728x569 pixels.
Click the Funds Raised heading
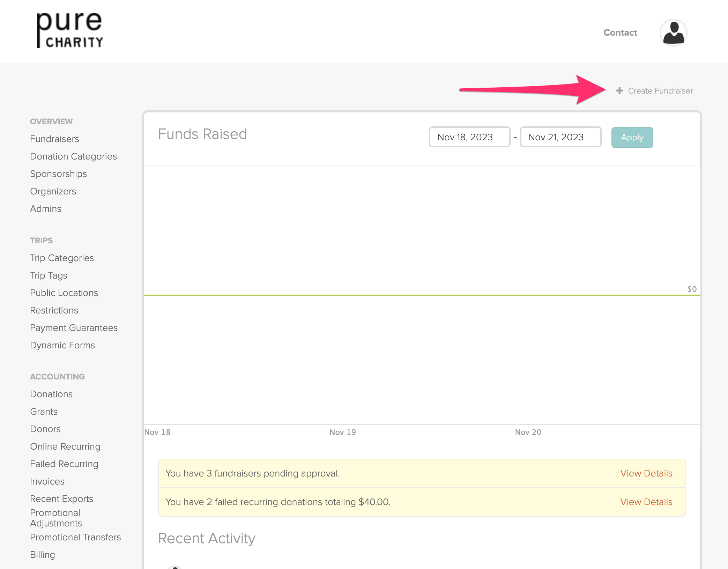202,134
